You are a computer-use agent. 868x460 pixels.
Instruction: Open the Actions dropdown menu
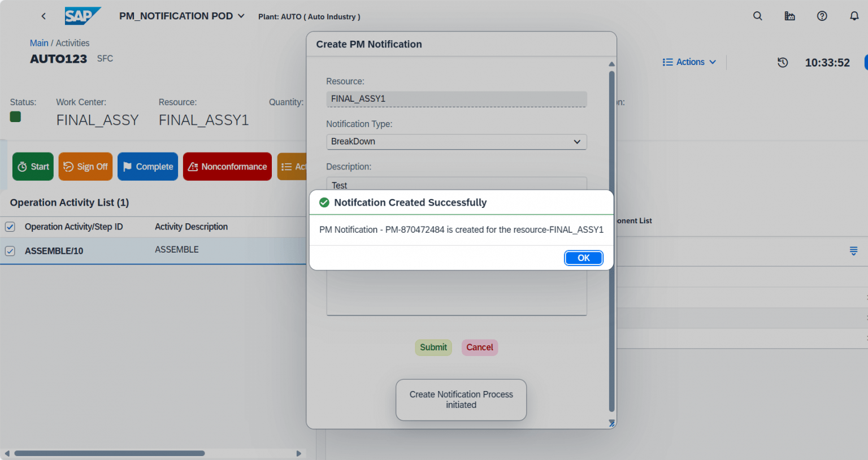point(689,62)
